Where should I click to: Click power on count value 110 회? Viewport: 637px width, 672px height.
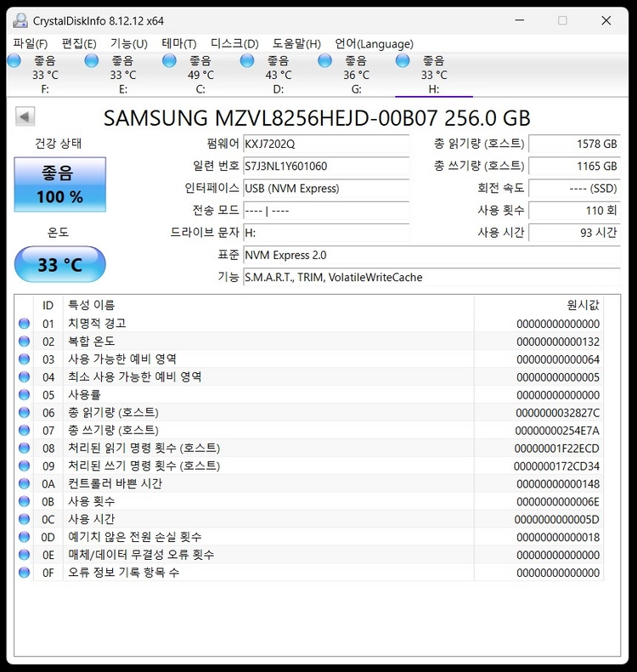tap(574, 211)
